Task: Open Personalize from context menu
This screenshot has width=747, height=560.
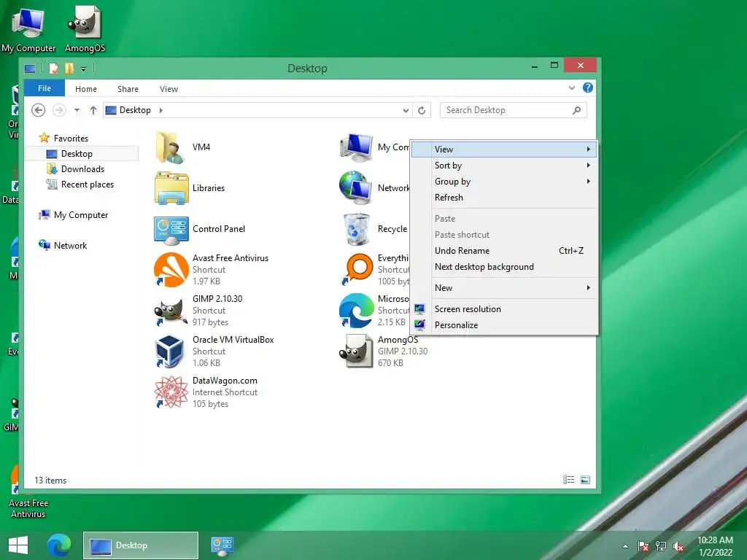Action: 504,325
